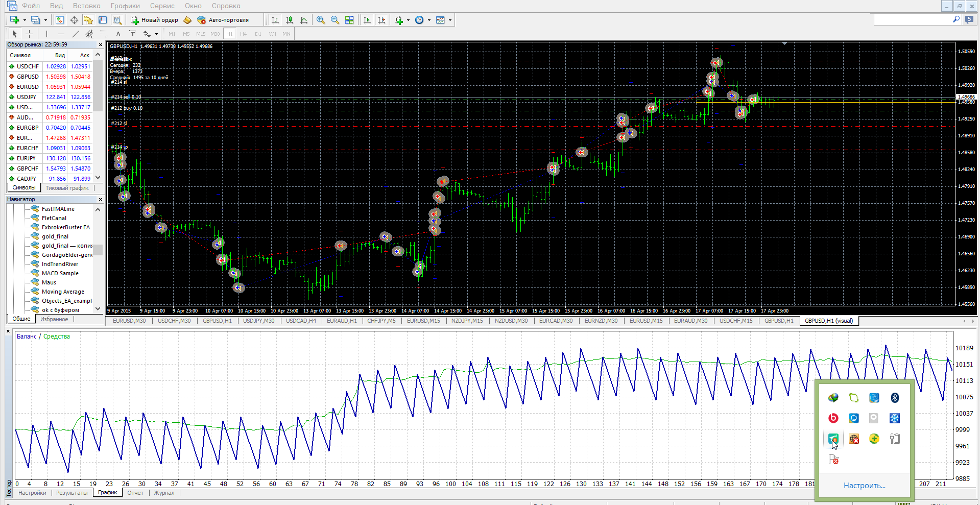Select EURJPY row in Market Watch
Screen dimensions: 980x505
tap(49, 158)
